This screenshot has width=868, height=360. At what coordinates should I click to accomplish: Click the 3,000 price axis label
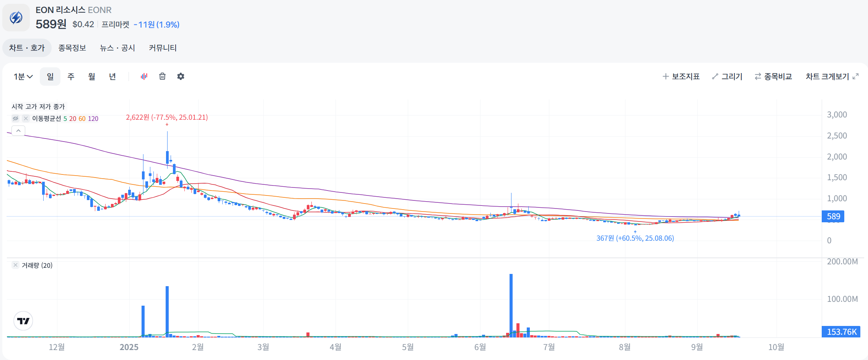pyautogui.click(x=837, y=115)
